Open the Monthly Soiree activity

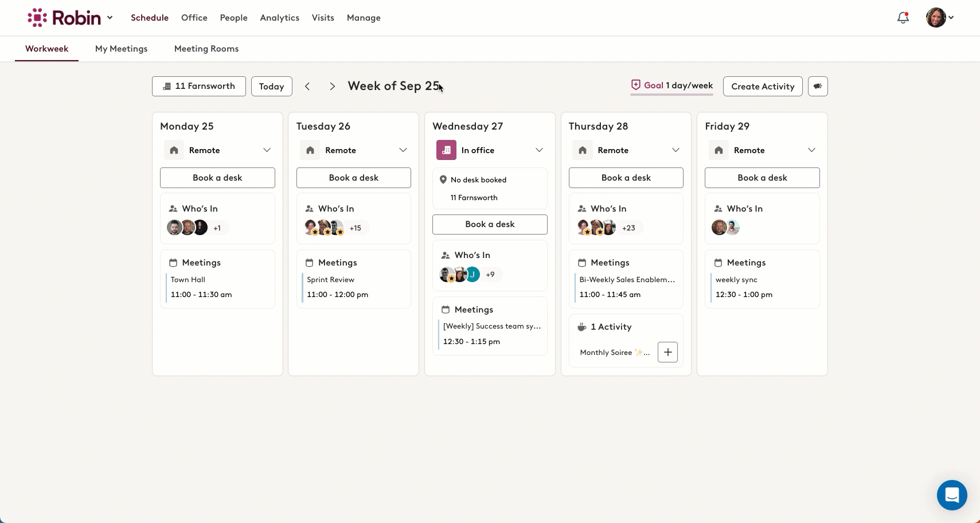[615, 353]
